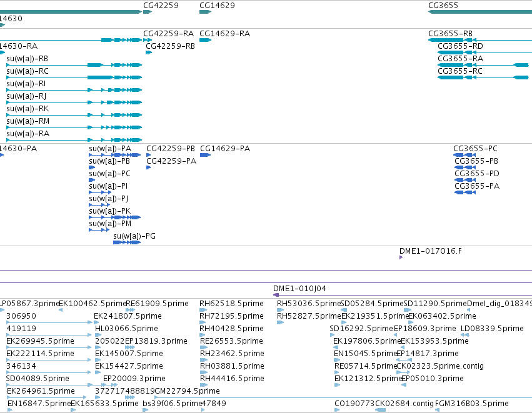
Task: Click the su(w[a])-RB transcript label
Action: point(27,59)
